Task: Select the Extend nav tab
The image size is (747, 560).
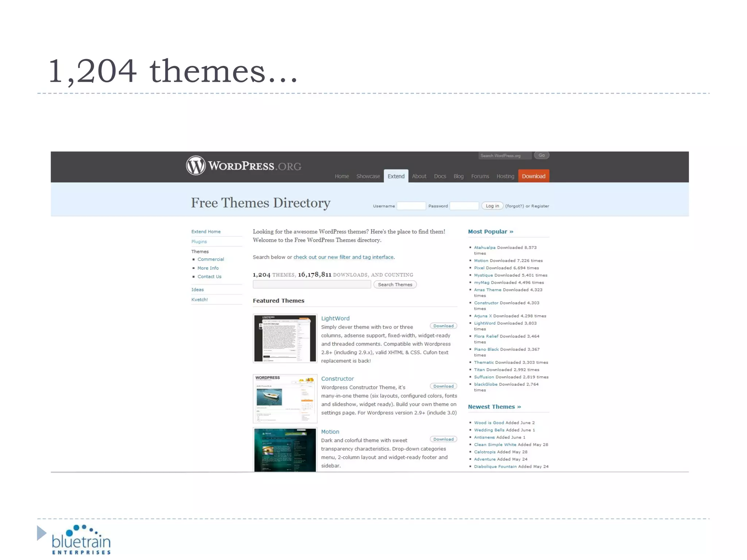Action: point(396,176)
